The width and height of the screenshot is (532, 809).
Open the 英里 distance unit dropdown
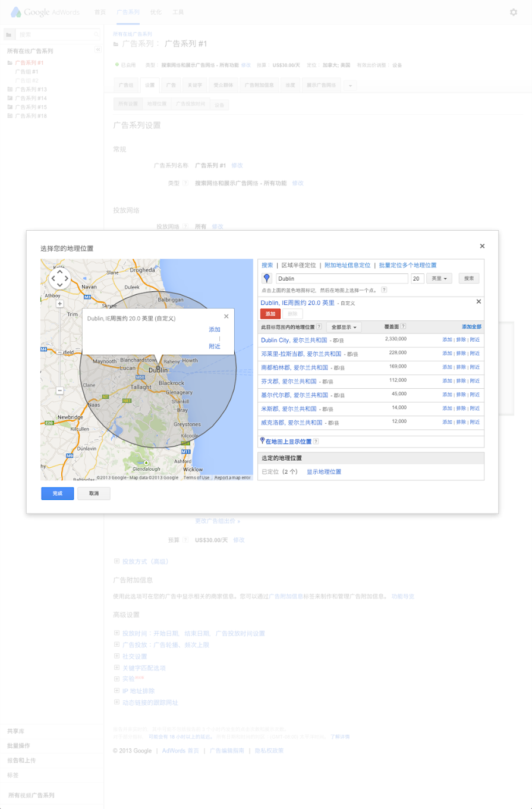point(440,279)
